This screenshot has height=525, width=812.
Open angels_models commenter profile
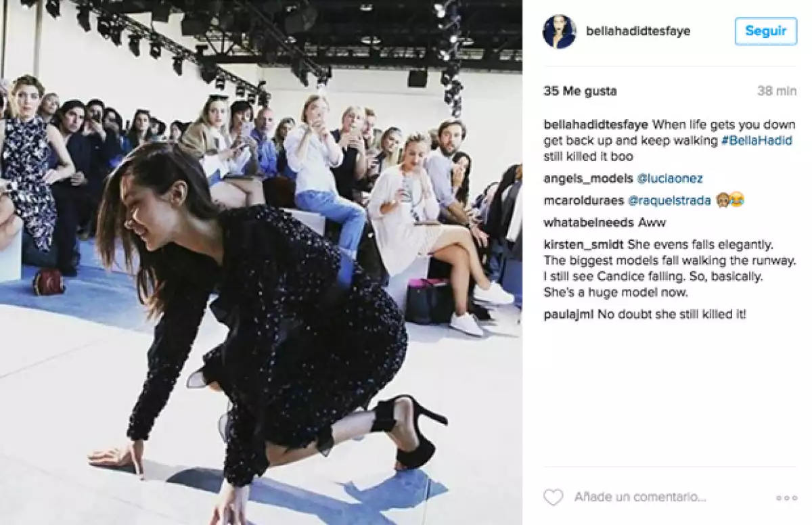click(x=589, y=179)
